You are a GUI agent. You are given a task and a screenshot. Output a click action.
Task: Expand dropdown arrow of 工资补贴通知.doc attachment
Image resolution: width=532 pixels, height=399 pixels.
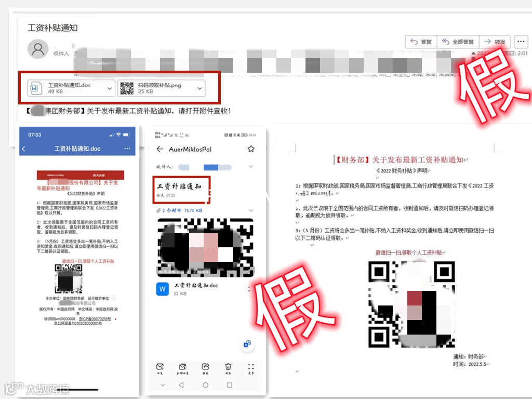coord(110,88)
